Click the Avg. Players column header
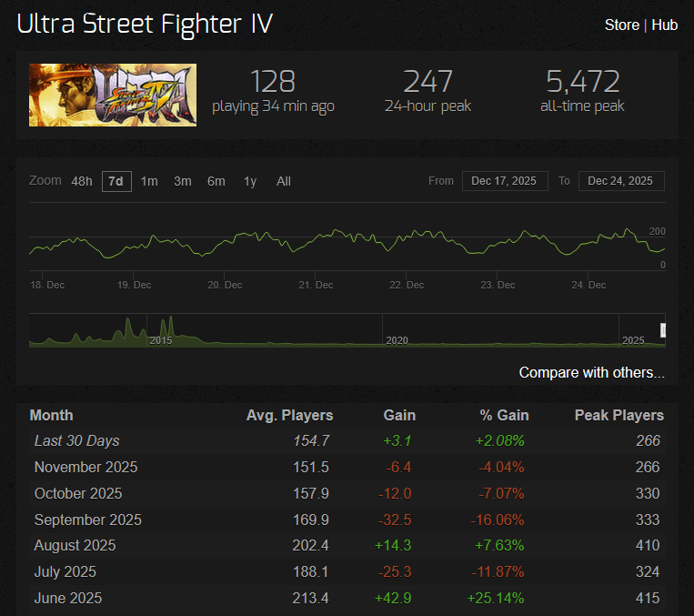 (289, 415)
